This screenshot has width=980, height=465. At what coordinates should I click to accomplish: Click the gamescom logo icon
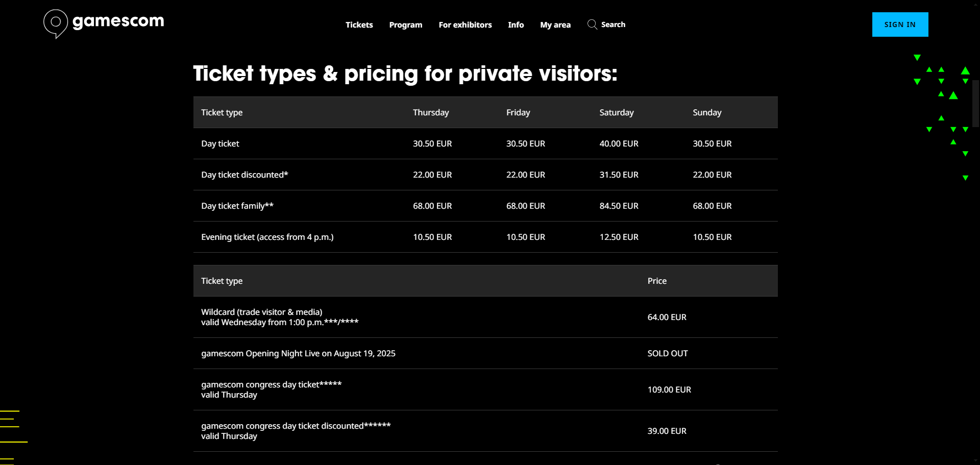[x=55, y=23]
